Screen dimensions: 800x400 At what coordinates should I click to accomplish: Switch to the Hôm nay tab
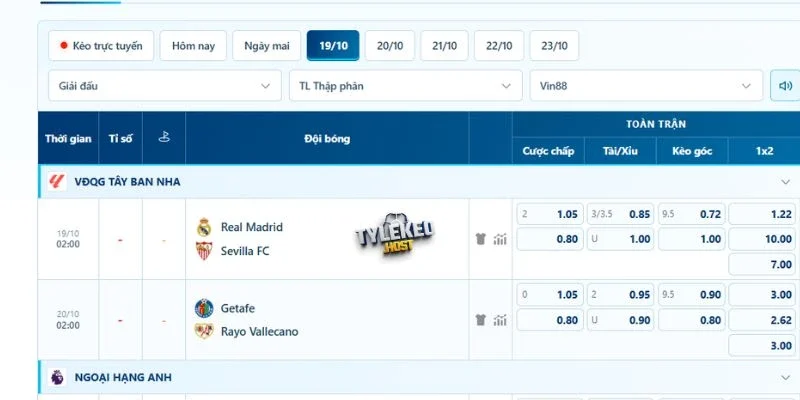click(x=193, y=45)
